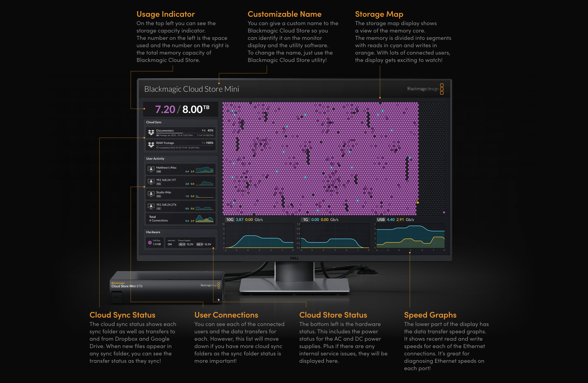The width and height of the screenshot is (588, 383).
Task: Click the Usage Indicator heading
Action: click(165, 14)
